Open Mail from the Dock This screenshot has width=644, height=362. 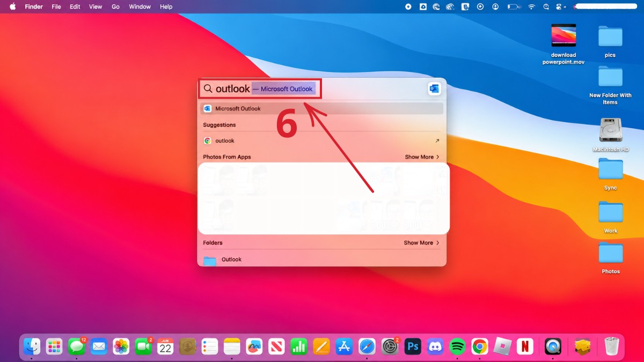tap(99, 346)
